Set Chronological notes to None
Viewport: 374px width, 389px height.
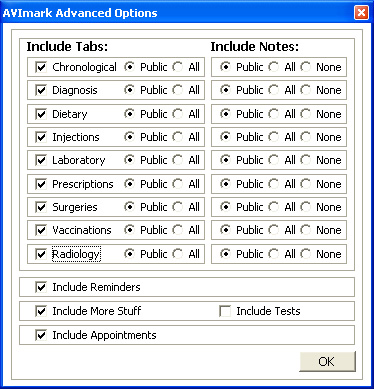305,67
